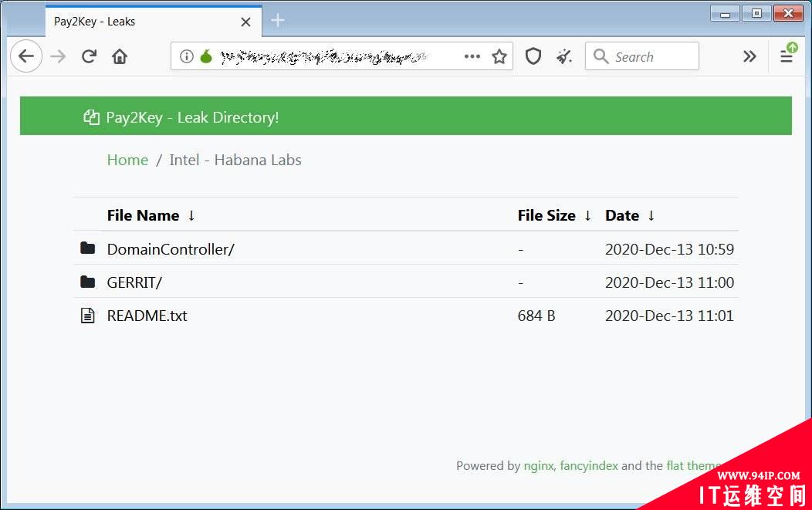The height and width of the screenshot is (510, 812).
Task: Sort by File Name column header
Action: [x=143, y=215]
